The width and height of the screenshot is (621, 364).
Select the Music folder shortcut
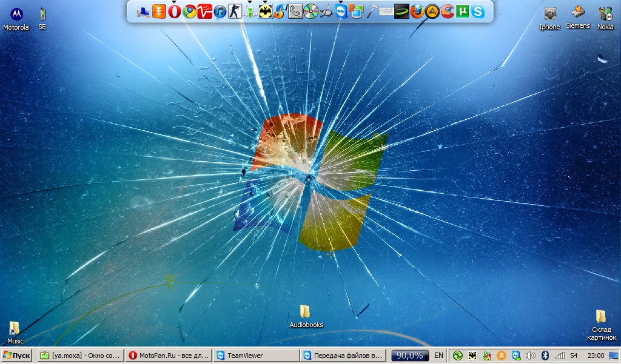pyautogui.click(x=15, y=333)
